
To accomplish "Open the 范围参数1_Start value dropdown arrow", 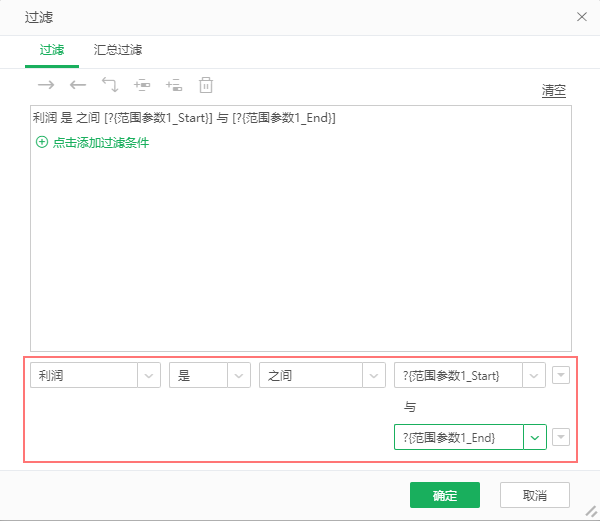I will [535, 375].
